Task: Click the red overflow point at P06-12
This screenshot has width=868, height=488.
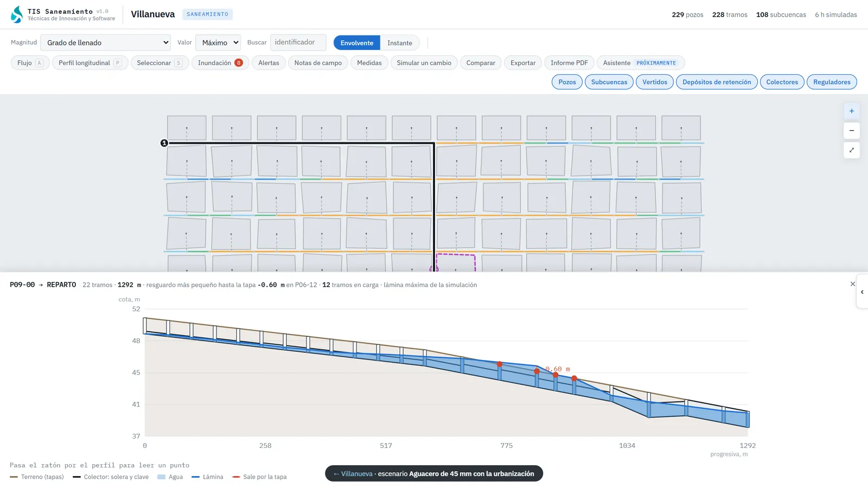Action: 537,371
